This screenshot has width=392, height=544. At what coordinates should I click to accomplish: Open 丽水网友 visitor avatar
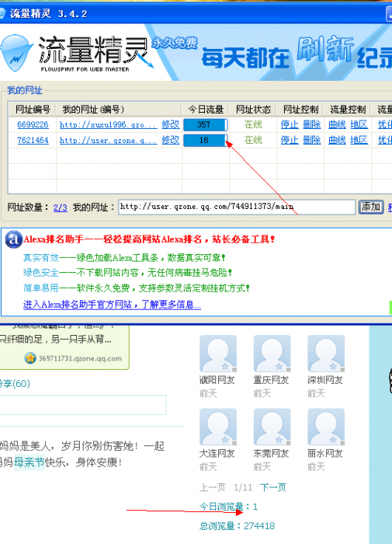326,427
